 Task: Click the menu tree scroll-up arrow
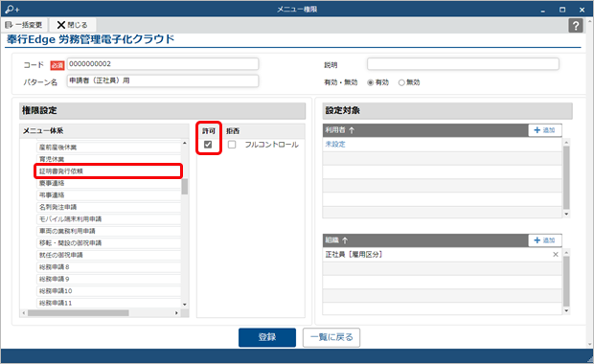point(185,143)
